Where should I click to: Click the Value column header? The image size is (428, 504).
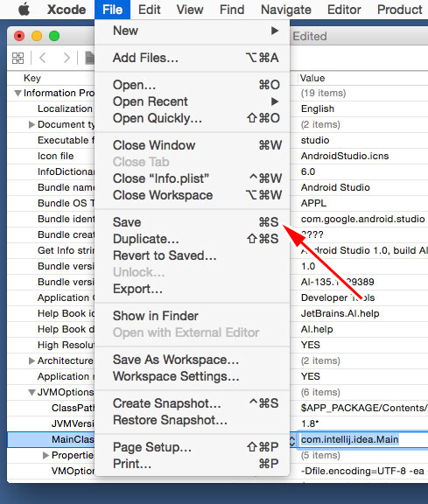[x=312, y=78]
